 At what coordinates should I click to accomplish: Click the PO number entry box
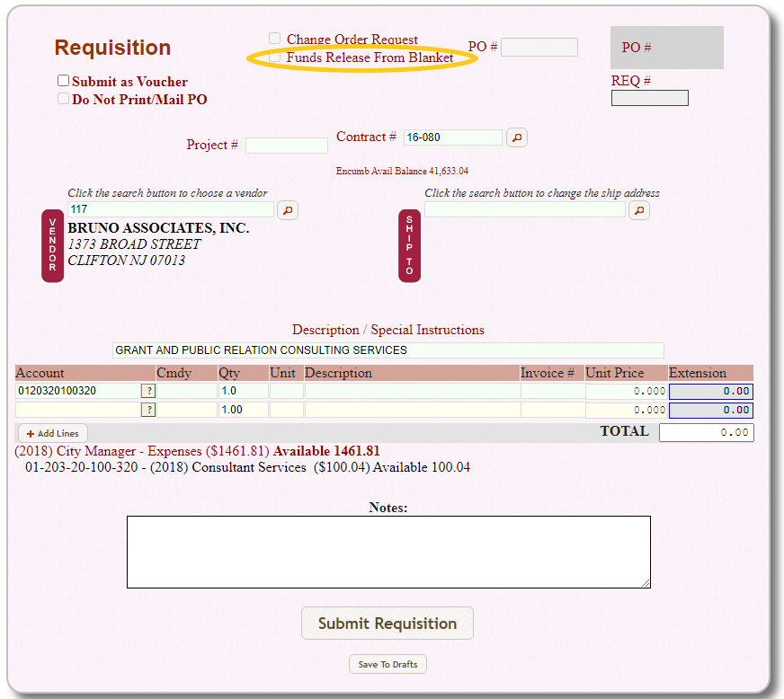(539, 47)
